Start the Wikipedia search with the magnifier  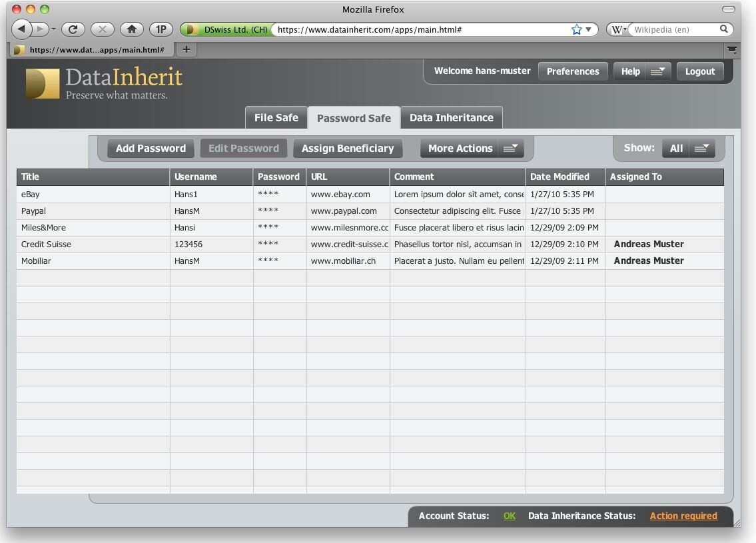(724, 29)
